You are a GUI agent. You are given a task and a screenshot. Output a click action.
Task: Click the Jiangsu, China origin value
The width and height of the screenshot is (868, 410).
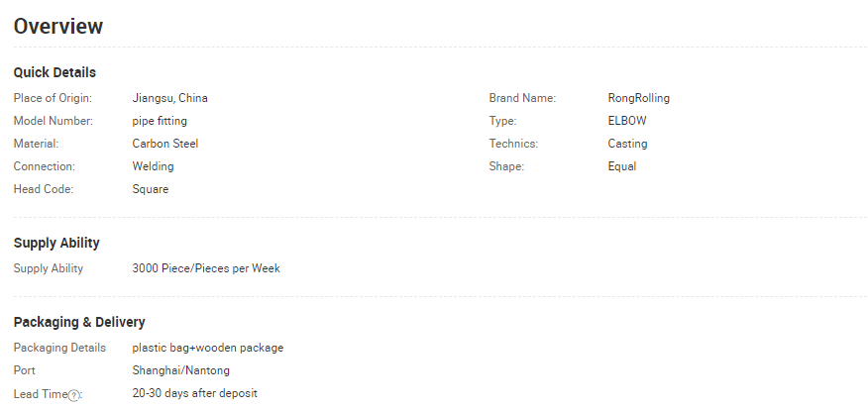[x=170, y=98]
